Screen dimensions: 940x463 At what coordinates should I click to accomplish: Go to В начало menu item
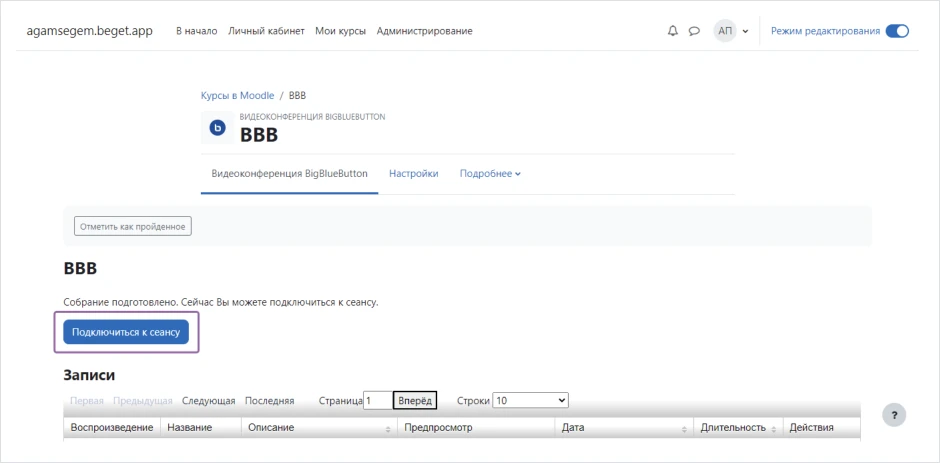(197, 31)
